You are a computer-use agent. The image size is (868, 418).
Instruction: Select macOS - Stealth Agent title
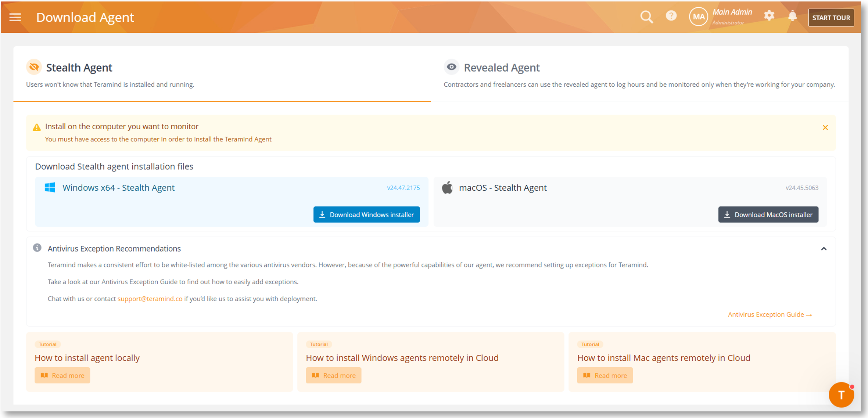(503, 188)
